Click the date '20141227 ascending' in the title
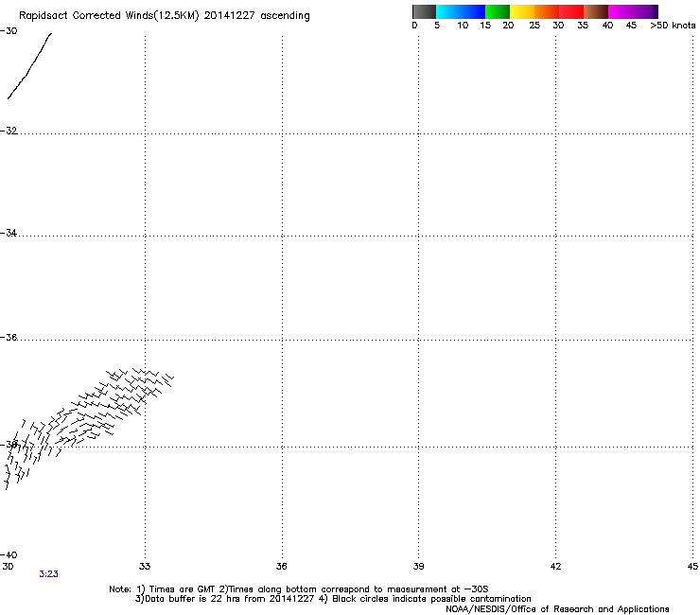This screenshot has height=615, width=700. point(256,16)
